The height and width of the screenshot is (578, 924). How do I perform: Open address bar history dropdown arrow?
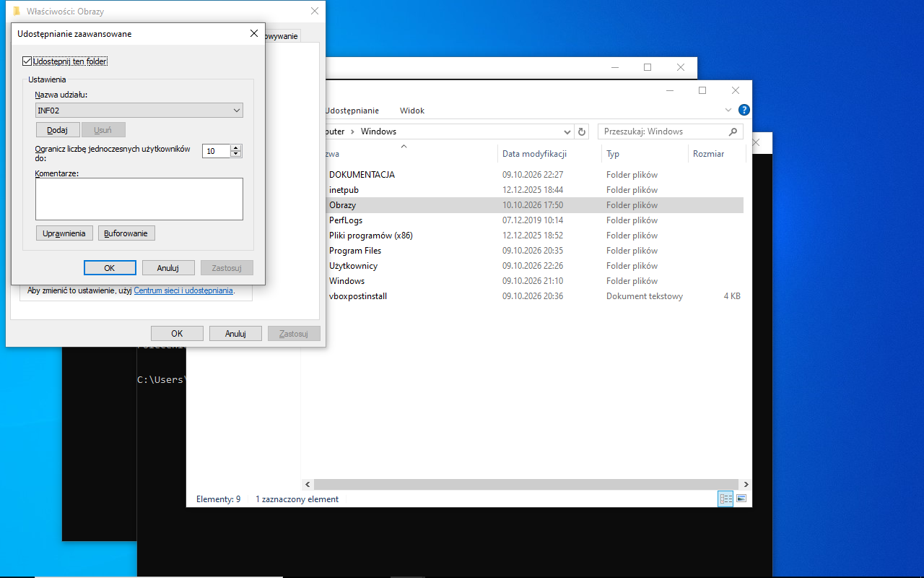tap(567, 131)
